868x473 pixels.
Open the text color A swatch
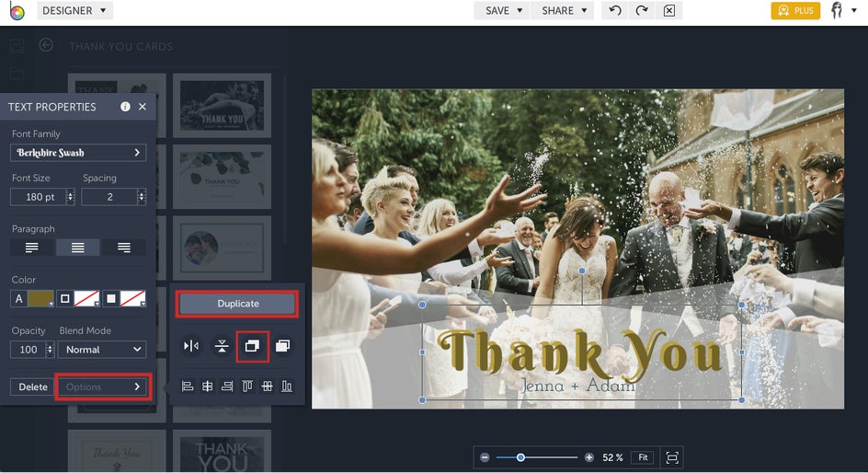click(32, 298)
